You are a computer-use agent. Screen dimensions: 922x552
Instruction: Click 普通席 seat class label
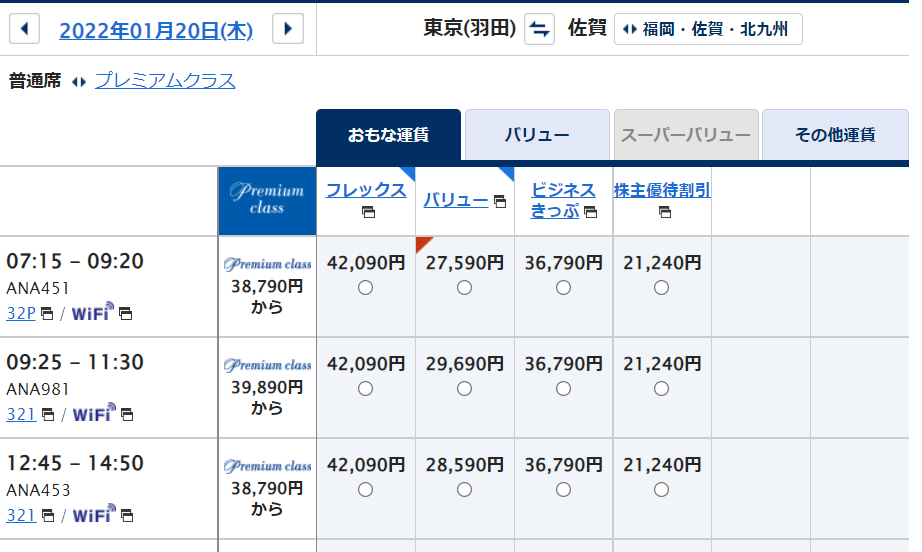pos(35,81)
